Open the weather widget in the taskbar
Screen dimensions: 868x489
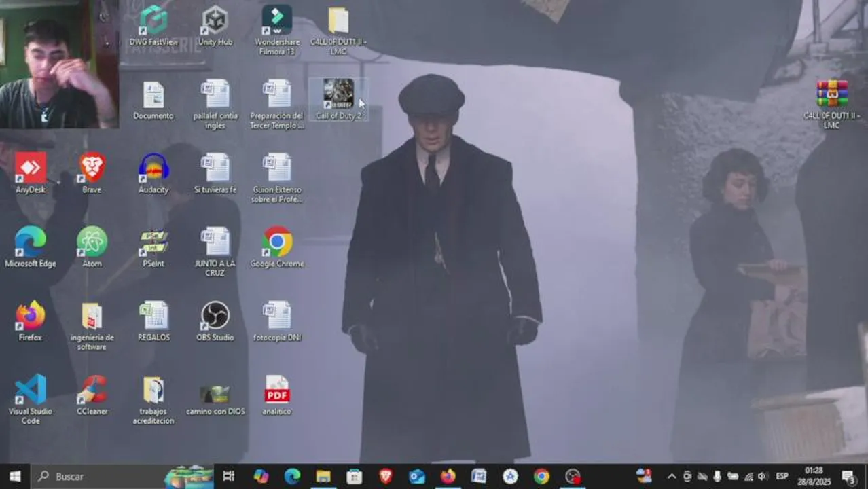click(644, 476)
